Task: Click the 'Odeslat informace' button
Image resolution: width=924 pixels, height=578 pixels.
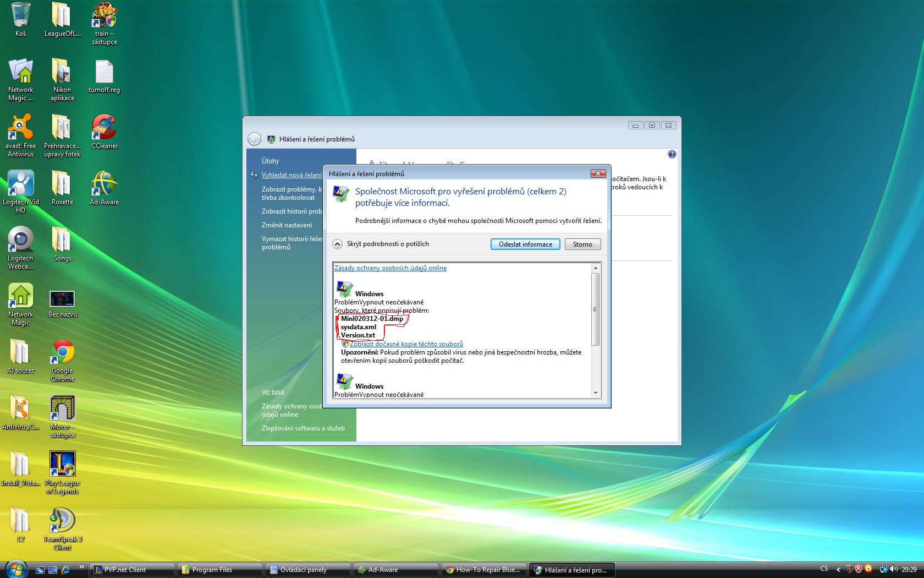Action: (525, 244)
